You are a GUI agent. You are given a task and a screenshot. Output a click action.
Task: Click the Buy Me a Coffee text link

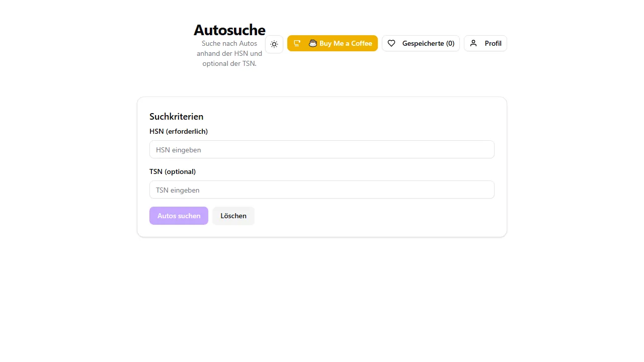346,43
